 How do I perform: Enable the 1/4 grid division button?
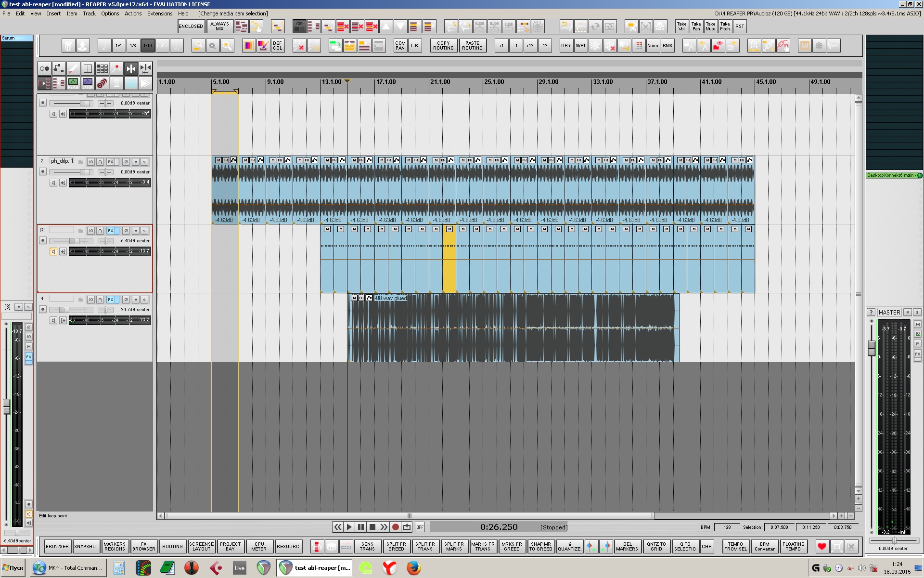click(118, 46)
